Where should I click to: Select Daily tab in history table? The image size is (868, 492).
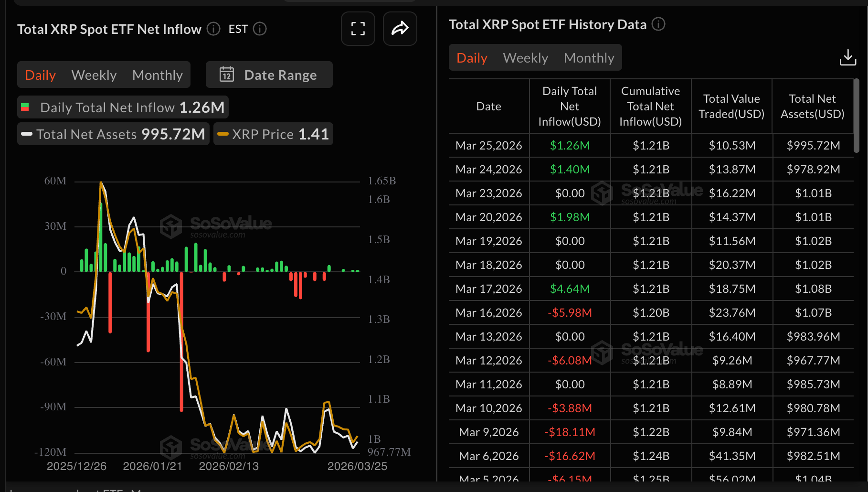pyautogui.click(x=472, y=58)
